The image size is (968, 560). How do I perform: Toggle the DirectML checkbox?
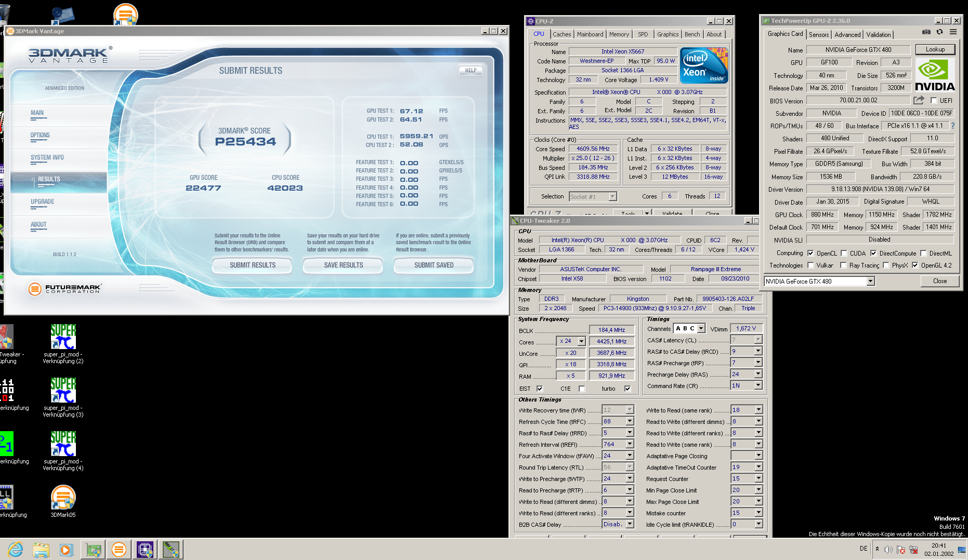(x=923, y=254)
